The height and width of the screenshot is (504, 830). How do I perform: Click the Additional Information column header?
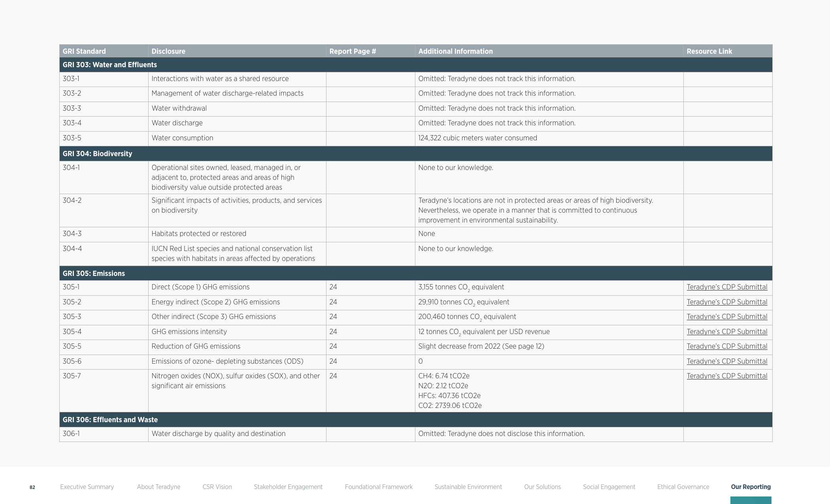coord(549,51)
